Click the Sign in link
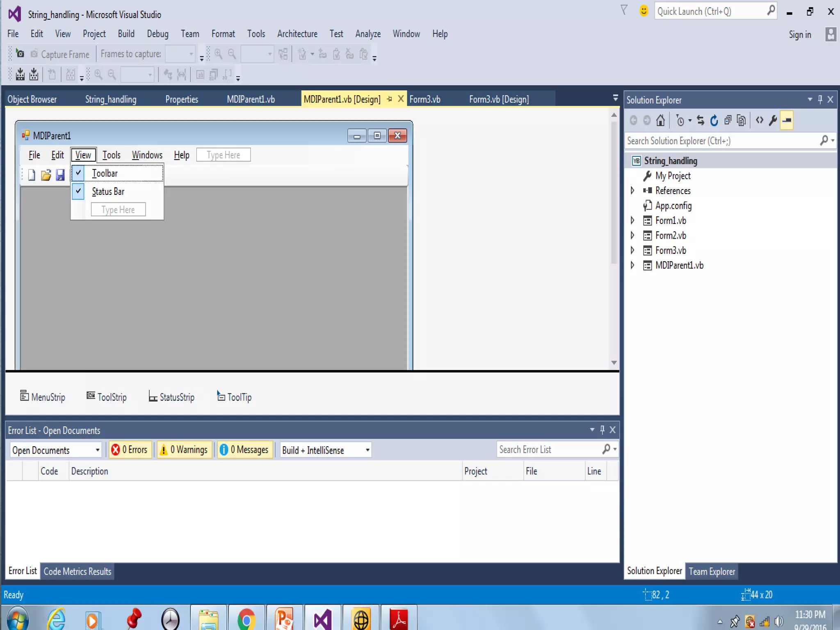The height and width of the screenshot is (630, 840). coord(799,34)
